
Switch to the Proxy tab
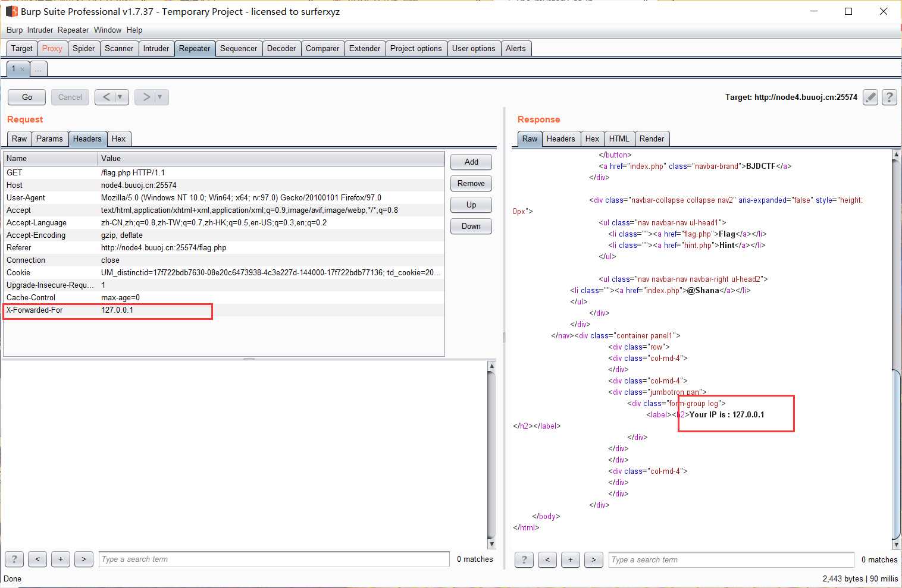pyautogui.click(x=52, y=48)
